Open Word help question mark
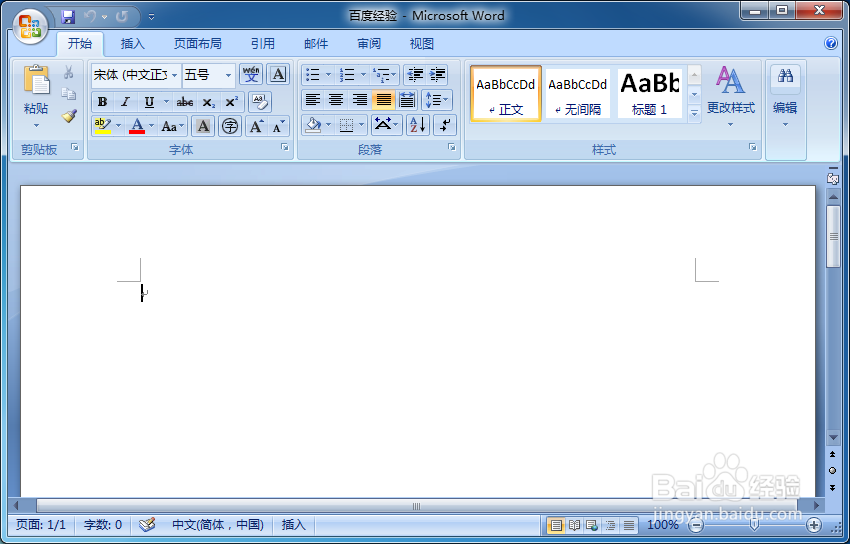This screenshot has width=850, height=544. [830, 43]
